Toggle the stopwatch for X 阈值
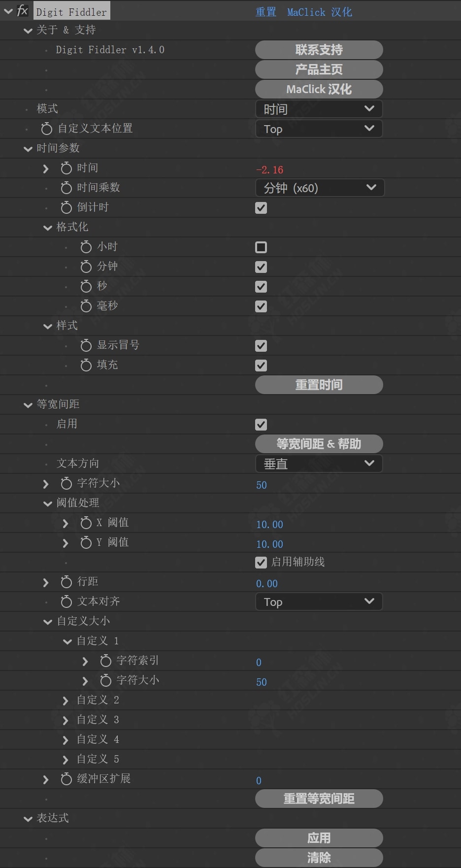 pyautogui.click(x=86, y=523)
